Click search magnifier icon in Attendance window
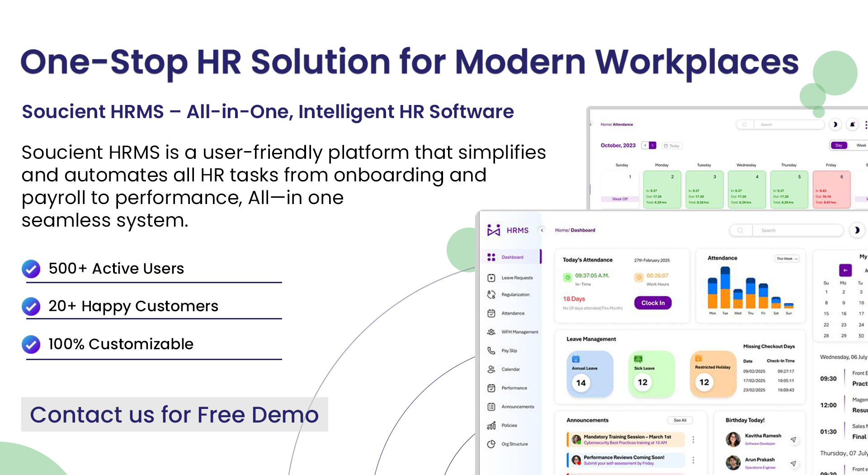This screenshot has height=475, width=868. (745, 124)
